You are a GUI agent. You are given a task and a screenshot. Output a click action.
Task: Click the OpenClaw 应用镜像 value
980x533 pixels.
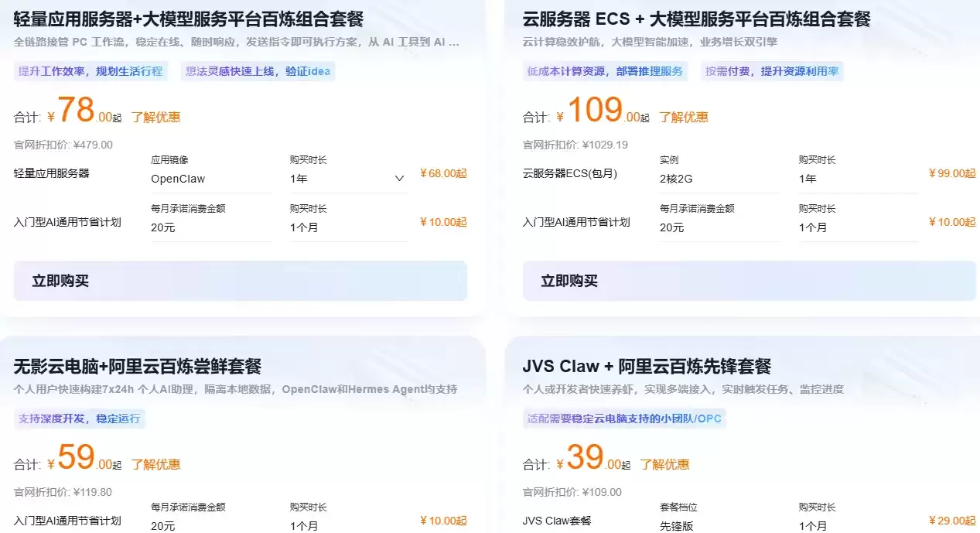[x=178, y=179]
